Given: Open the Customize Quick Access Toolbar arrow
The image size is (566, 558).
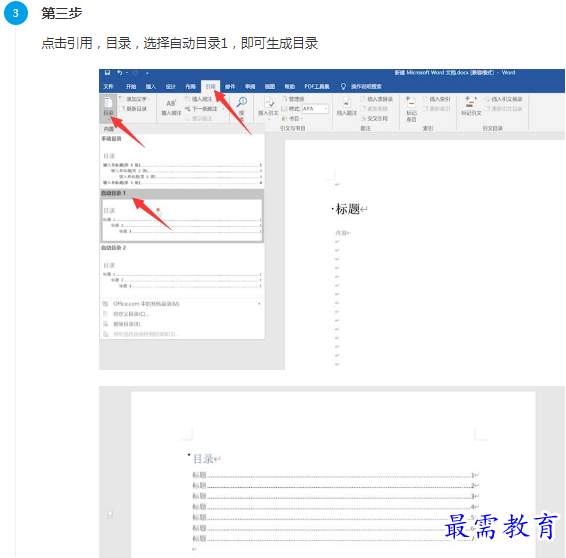Looking at the screenshot, I should [x=147, y=73].
